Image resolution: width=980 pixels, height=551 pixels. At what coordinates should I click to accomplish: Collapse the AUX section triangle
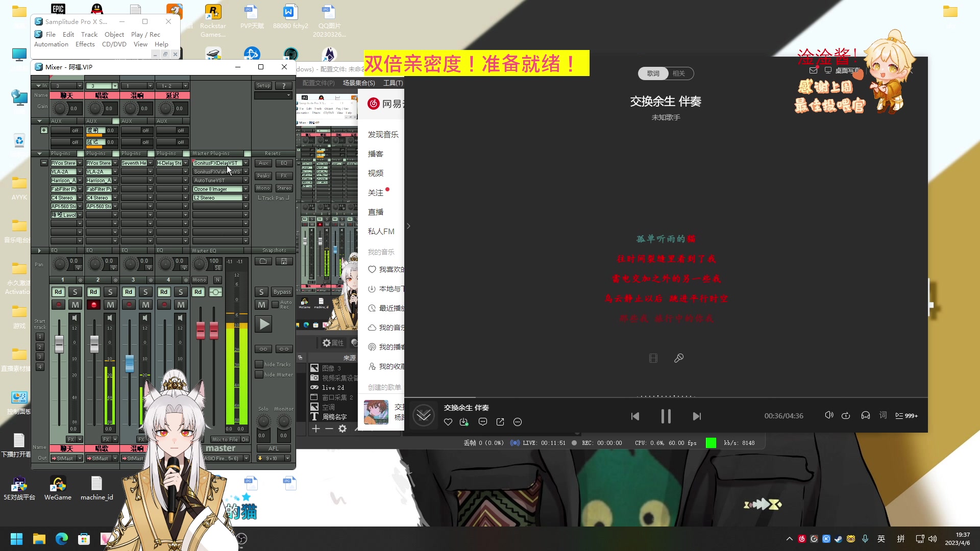39,121
